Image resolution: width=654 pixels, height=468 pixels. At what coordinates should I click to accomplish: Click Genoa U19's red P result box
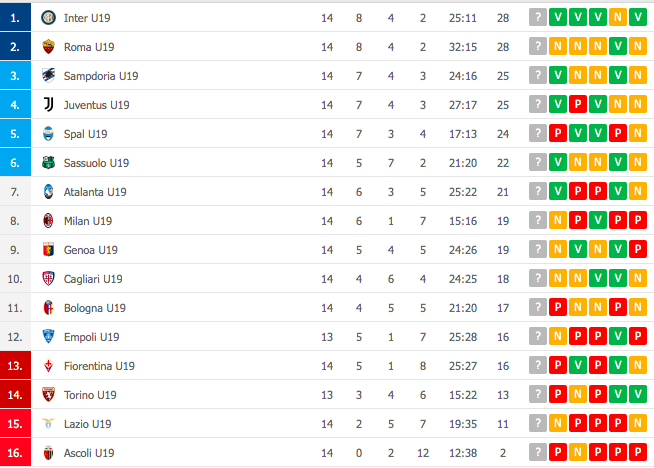[638, 250]
